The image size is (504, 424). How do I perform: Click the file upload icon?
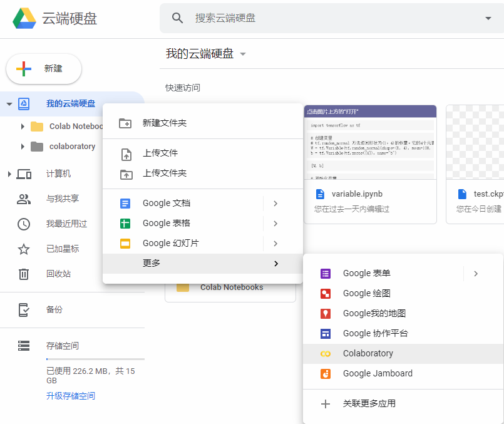coord(126,155)
